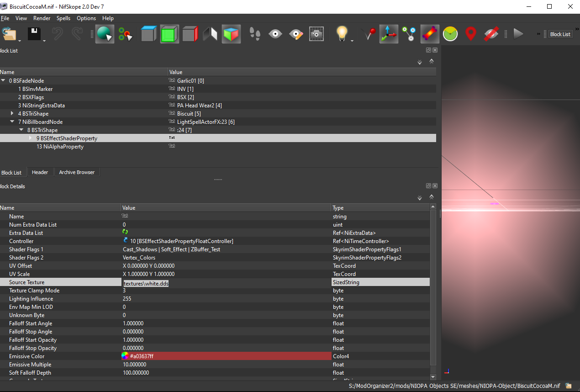Click the eye with pencil icon
Image resolution: width=580 pixels, height=392 pixels.
click(296, 34)
